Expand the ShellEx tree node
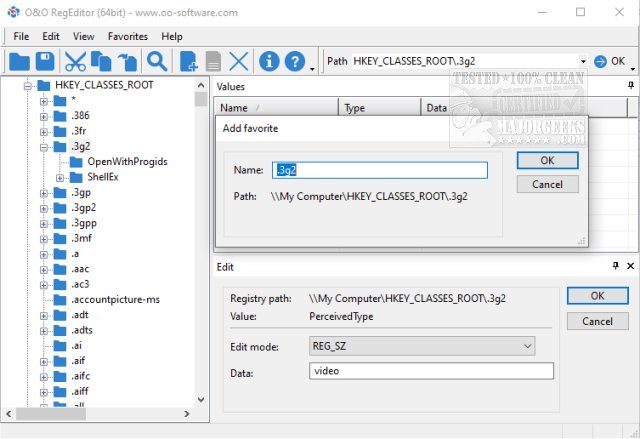Screen dimensions: 640x439 [x=60, y=178]
